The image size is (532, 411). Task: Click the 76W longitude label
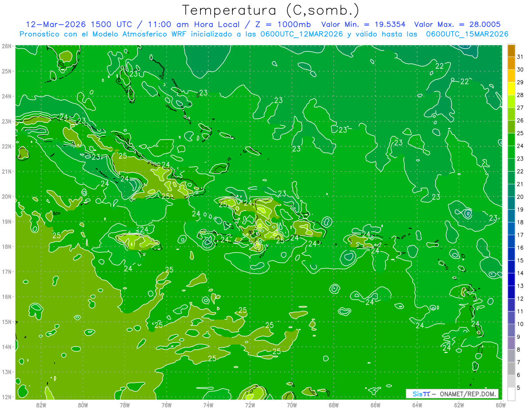(x=166, y=405)
